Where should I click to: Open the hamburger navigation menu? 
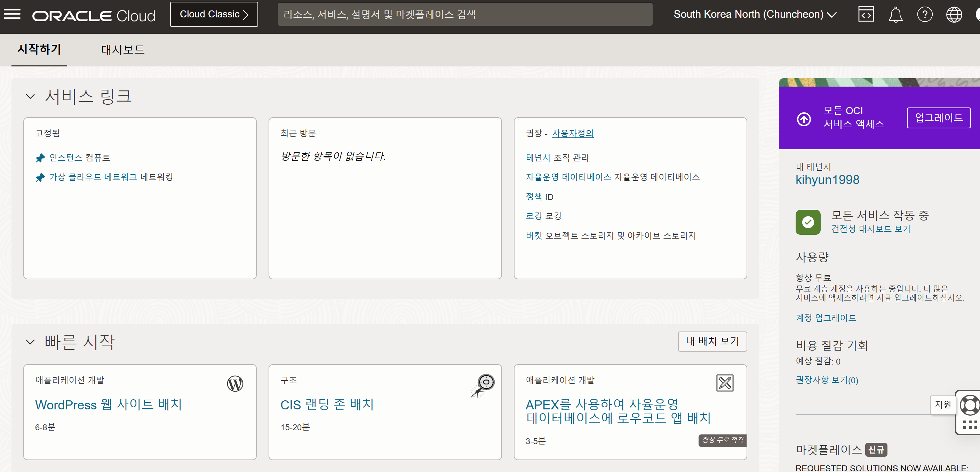12,15
